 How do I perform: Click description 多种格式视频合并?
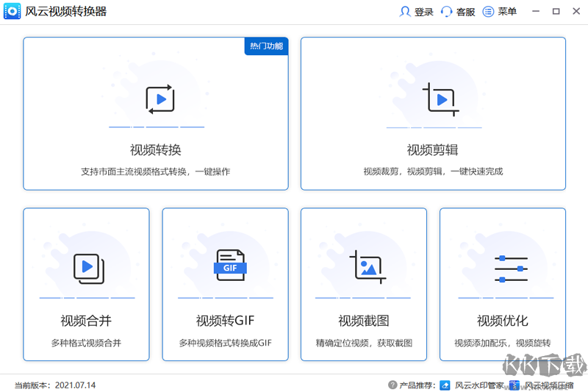click(86, 343)
